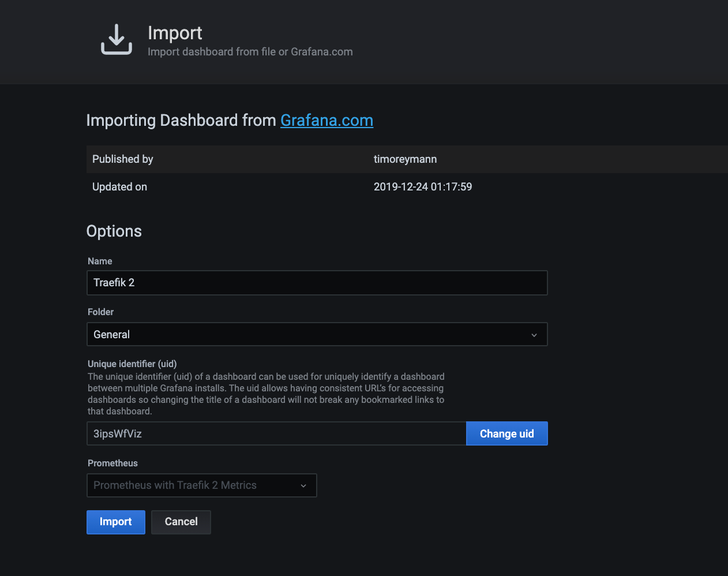This screenshot has height=576, width=728.
Task: Click the Prometheus dropdown chevron arrow
Action: (x=303, y=486)
